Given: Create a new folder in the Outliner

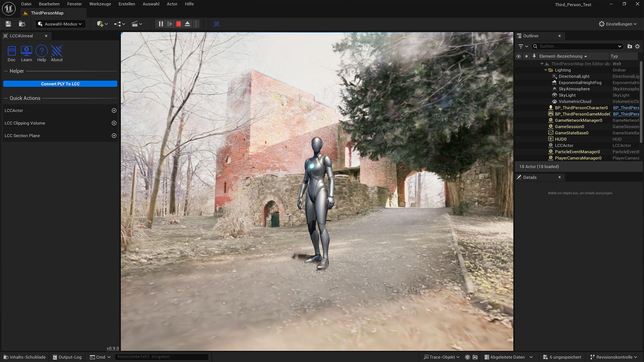Looking at the screenshot, I should tap(630, 46).
